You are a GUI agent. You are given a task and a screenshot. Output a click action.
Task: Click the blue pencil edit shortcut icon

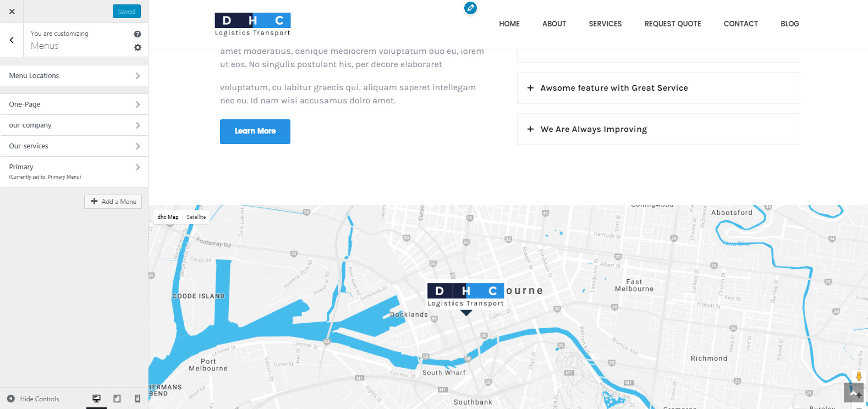click(x=470, y=8)
